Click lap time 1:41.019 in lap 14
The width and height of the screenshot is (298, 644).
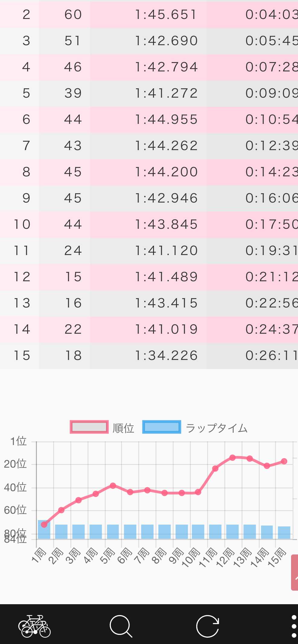[x=166, y=330]
